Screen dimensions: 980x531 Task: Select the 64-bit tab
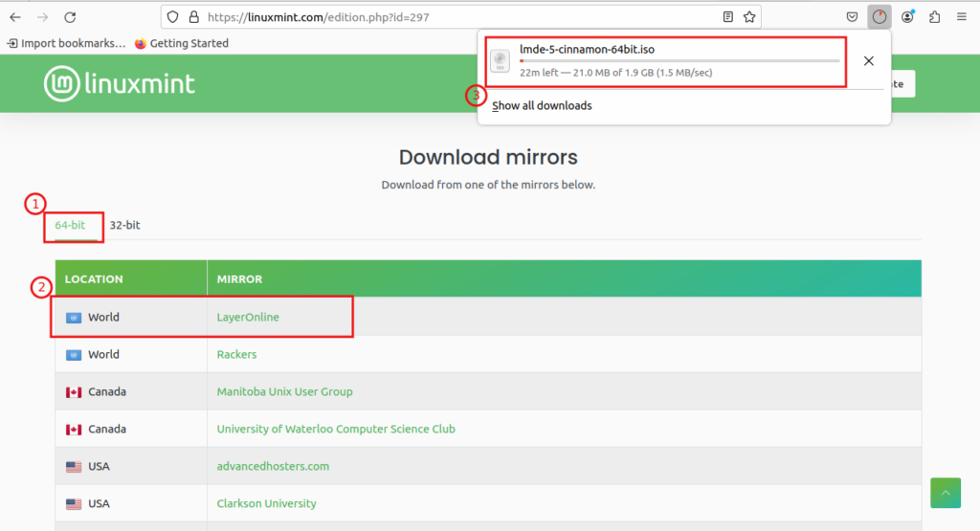[70, 225]
